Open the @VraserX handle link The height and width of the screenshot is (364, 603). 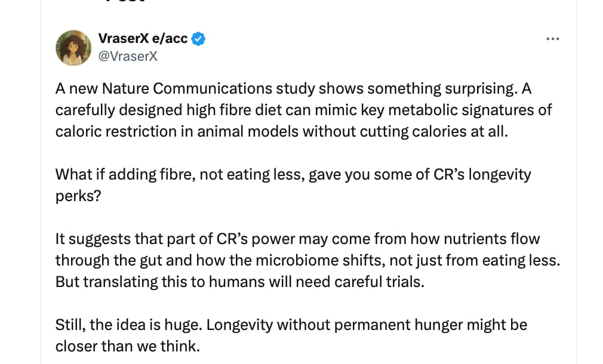pyautogui.click(x=128, y=56)
